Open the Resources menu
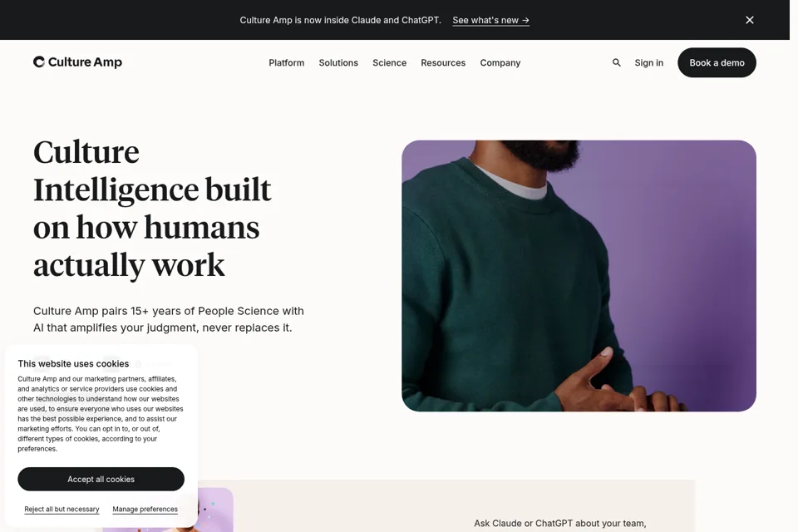The width and height of the screenshot is (798, 532). tap(443, 62)
